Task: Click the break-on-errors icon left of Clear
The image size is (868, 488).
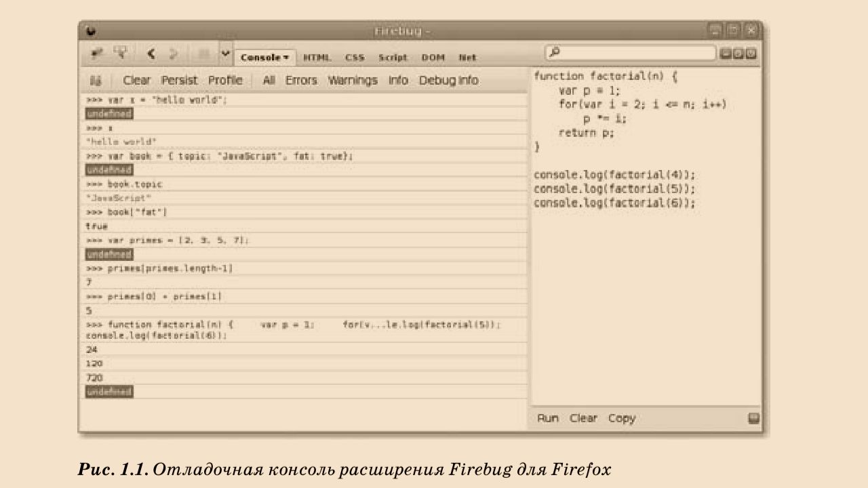Action: coord(96,81)
